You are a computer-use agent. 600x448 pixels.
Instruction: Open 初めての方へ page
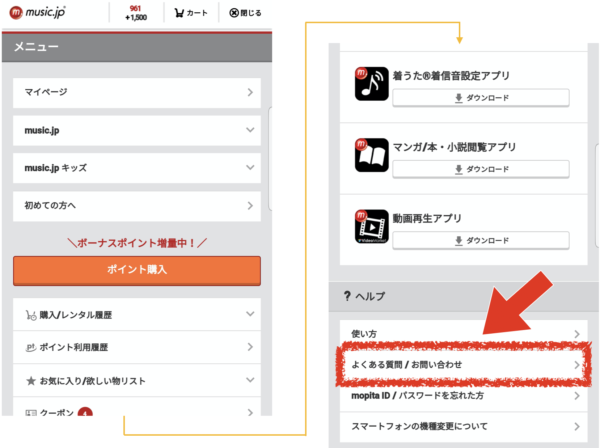(137, 206)
